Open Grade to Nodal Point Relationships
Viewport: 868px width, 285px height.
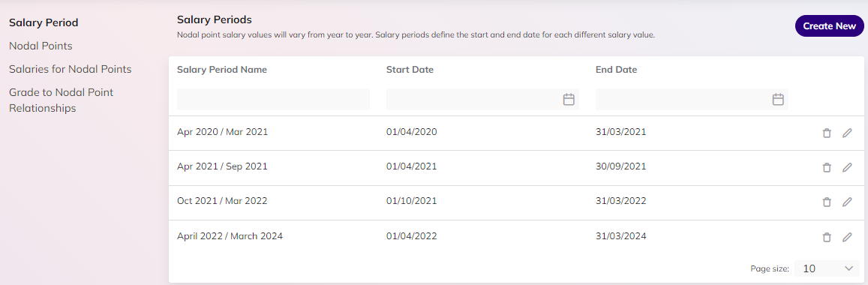pos(61,100)
